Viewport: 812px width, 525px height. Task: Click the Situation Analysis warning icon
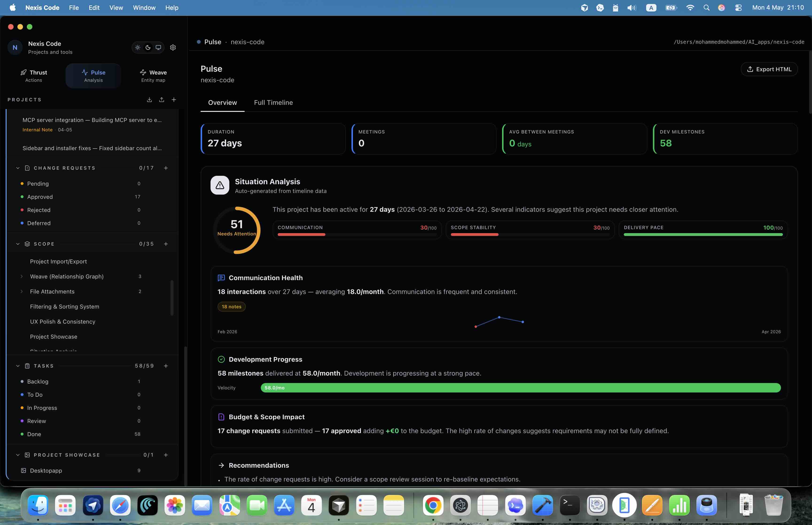coord(220,185)
